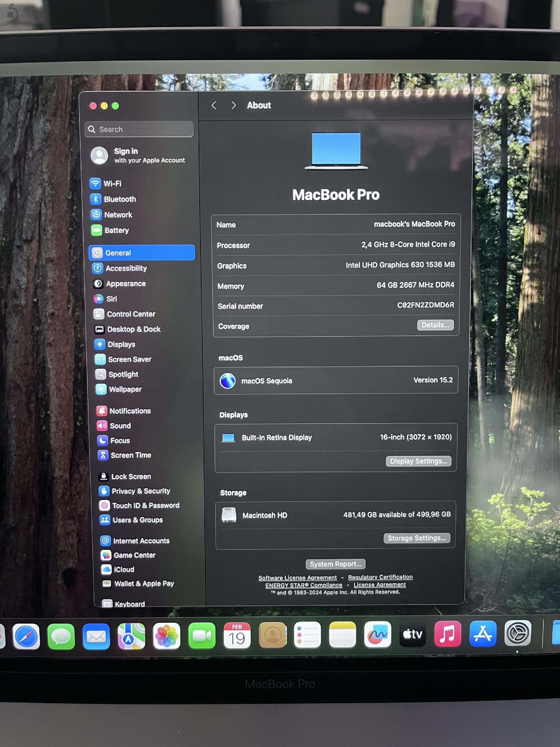Open Bluetooth settings pane

(x=113, y=199)
